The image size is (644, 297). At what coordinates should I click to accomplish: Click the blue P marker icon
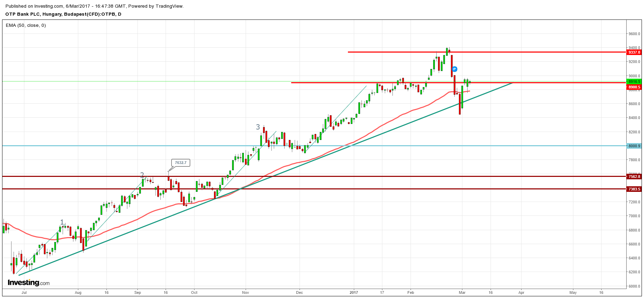pyautogui.click(x=454, y=69)
